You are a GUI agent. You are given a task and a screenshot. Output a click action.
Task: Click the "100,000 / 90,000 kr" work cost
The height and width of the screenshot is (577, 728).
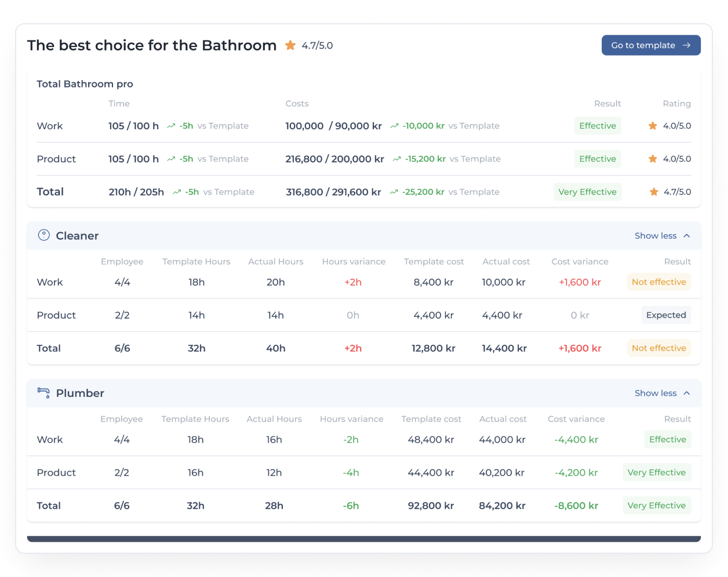click(333, 126)
